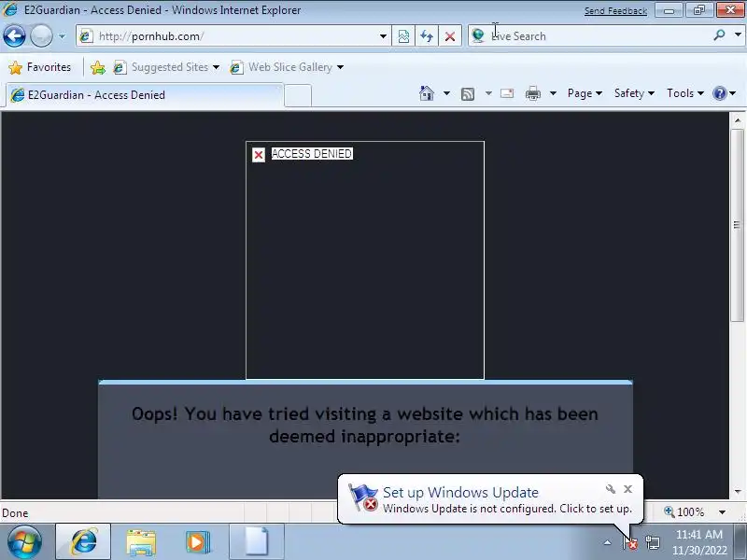Expand the Feeds dropdown arrow
Image resolution: width=747 pixels, height=560 pixels.
click(x=488, y=93)
